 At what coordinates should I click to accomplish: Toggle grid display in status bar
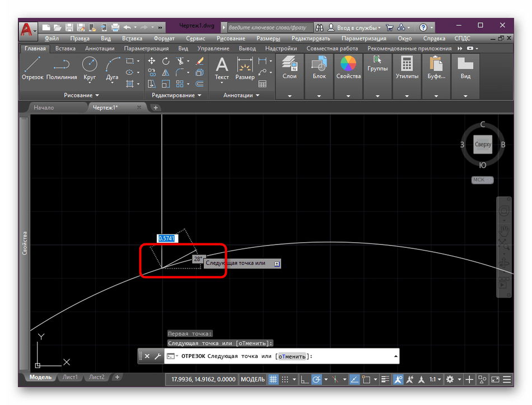pos(274,379)
